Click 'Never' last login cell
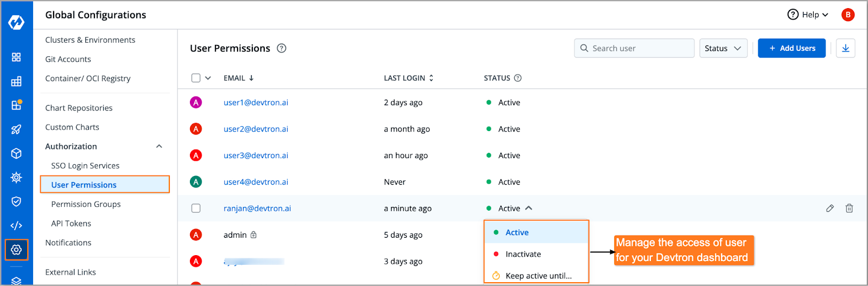Viewport: 868px width, 286px height. 395,182
